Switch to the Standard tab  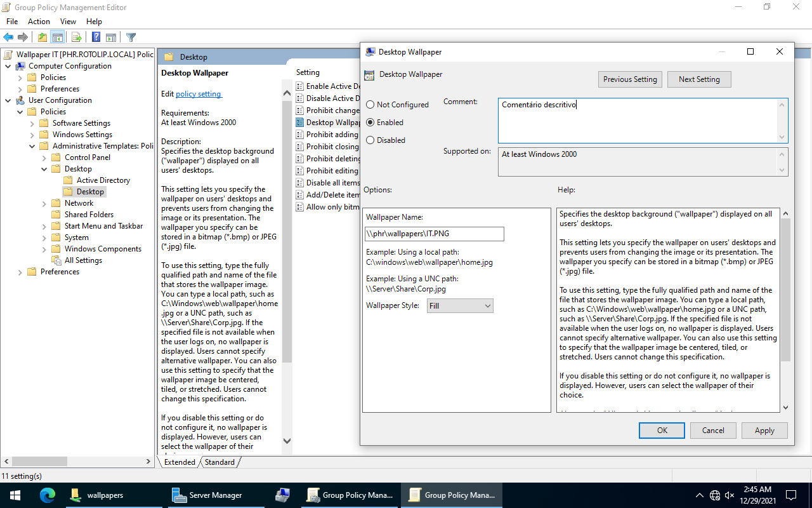pyautogui.click(x=219, y=462)
